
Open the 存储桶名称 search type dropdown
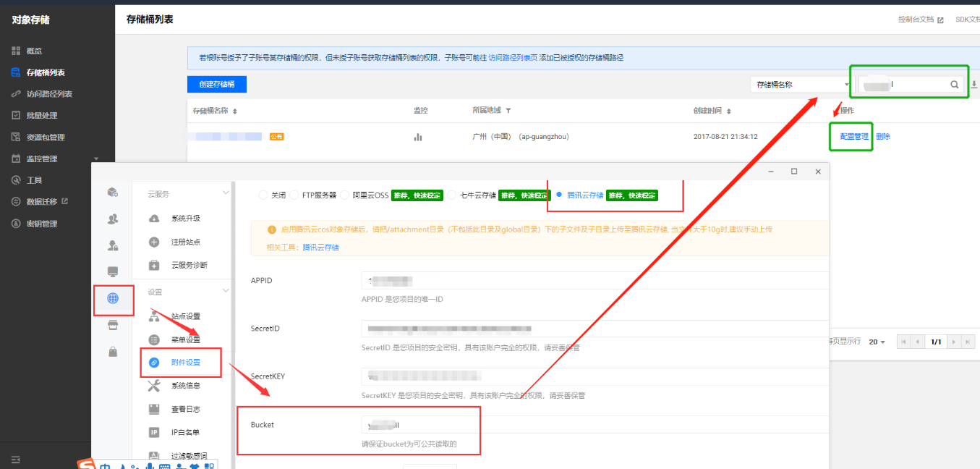click(801, 85)
